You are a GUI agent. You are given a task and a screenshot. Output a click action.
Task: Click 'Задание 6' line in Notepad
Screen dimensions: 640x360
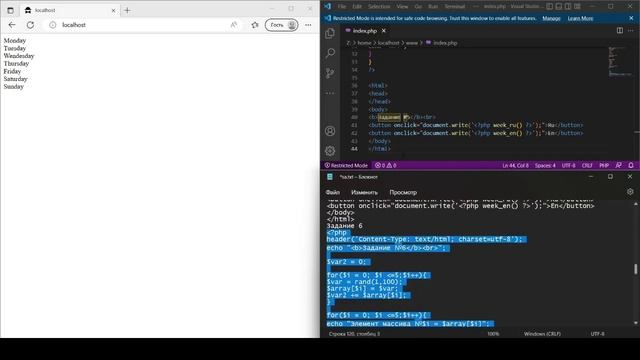344,226
